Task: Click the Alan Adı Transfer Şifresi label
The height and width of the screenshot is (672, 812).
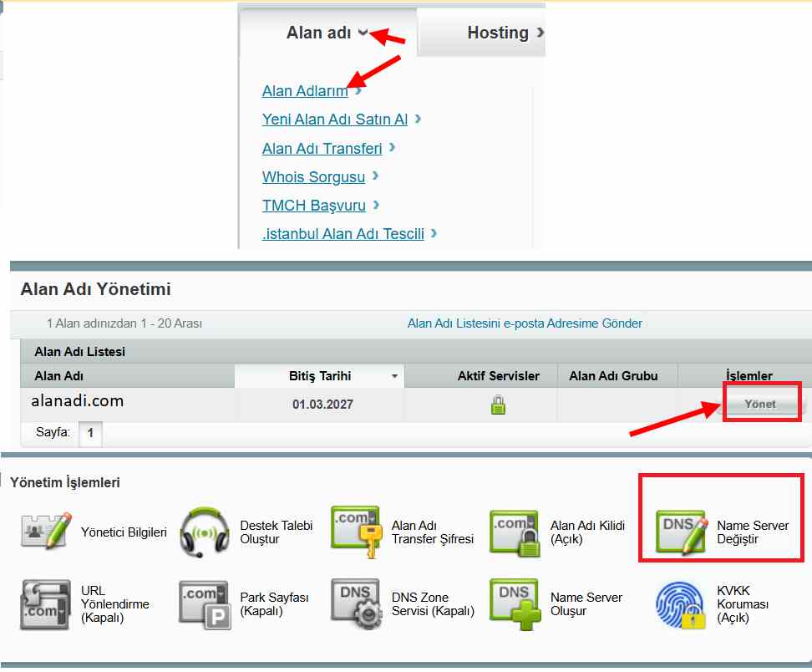Action: point(433,532)
